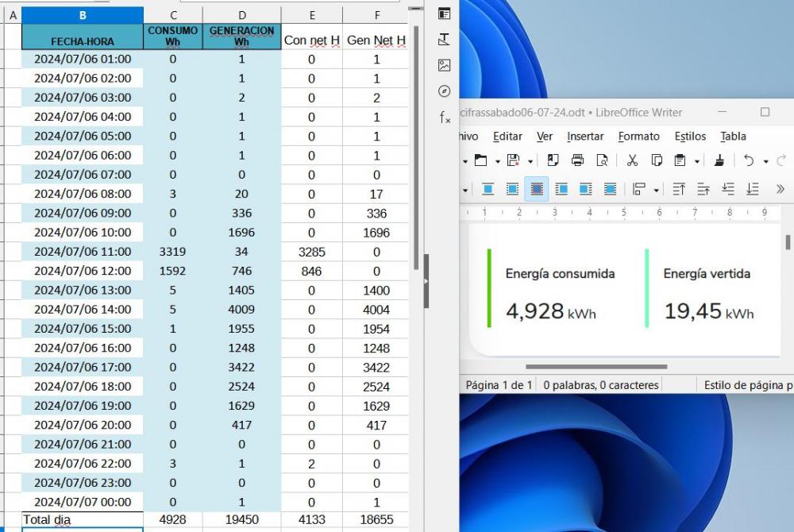
Task: Click the Paste clipboard icon
Action: [x=680, y=160]
